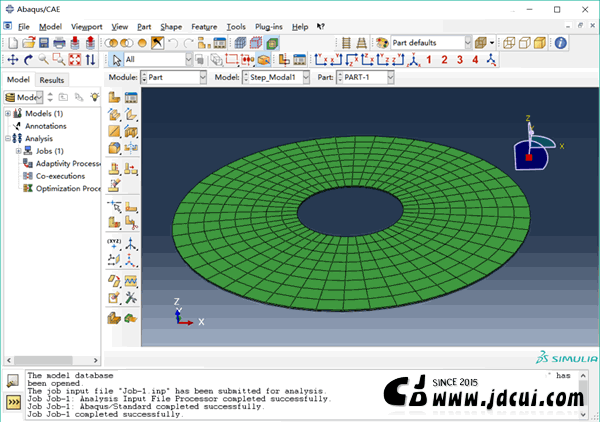Switch to the Results tab
The height and width of the screenshot is (422, 600).
click(x=52, y=80)
